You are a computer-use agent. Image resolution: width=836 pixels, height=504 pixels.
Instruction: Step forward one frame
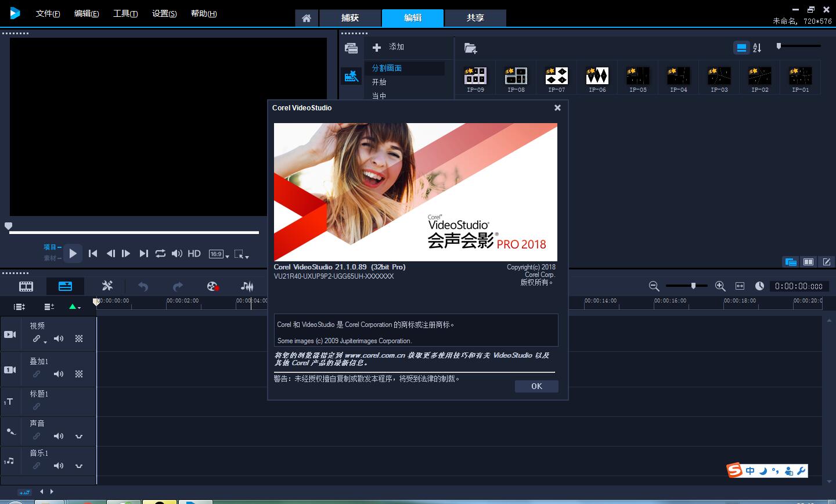click(126, 253)
